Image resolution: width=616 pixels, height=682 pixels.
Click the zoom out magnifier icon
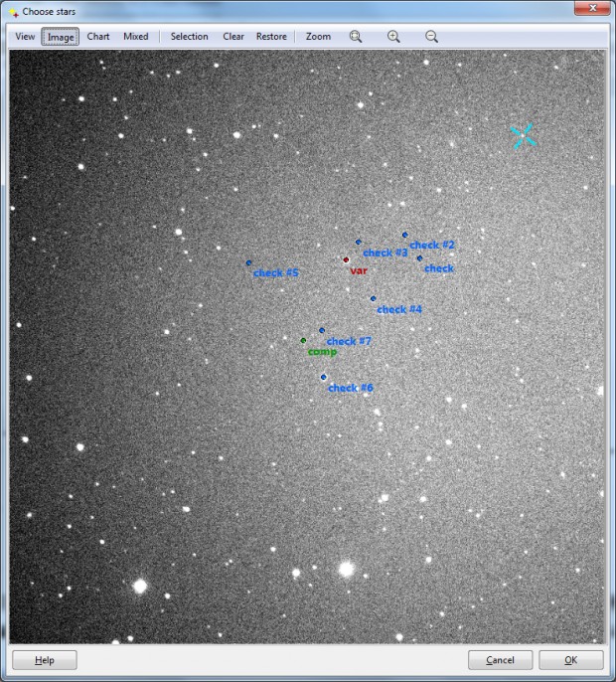point(431,37)
